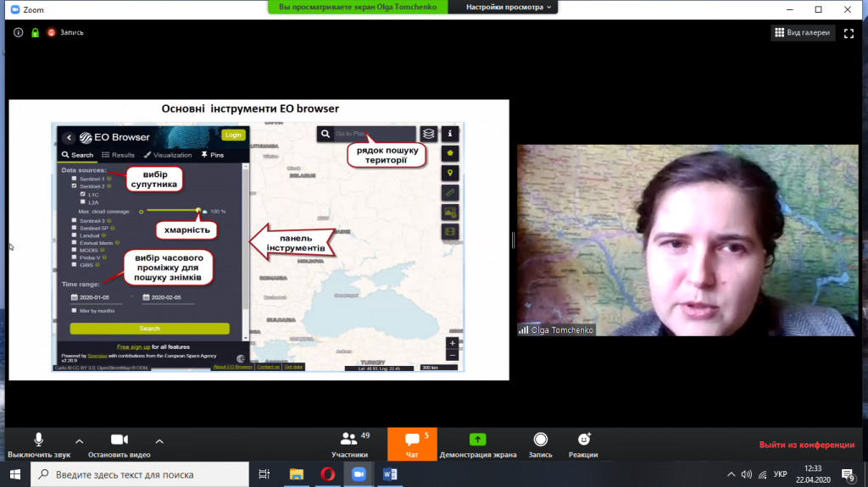Open About EO Browser link
The image size is (868, 487).
(x=233, y=367)
